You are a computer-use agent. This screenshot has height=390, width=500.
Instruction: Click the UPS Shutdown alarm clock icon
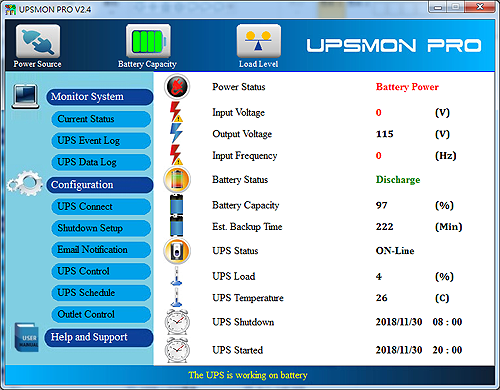177,322
